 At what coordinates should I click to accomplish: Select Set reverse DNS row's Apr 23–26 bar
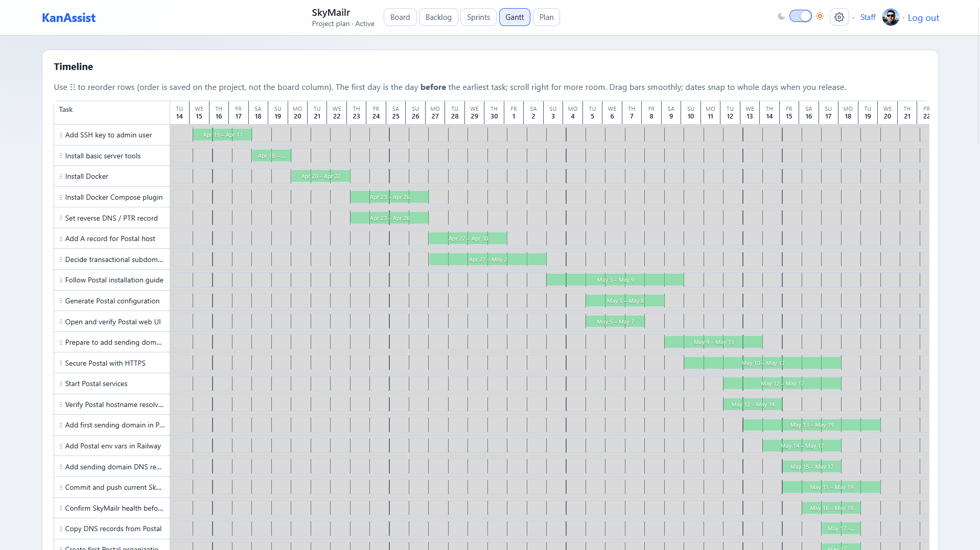389,218
